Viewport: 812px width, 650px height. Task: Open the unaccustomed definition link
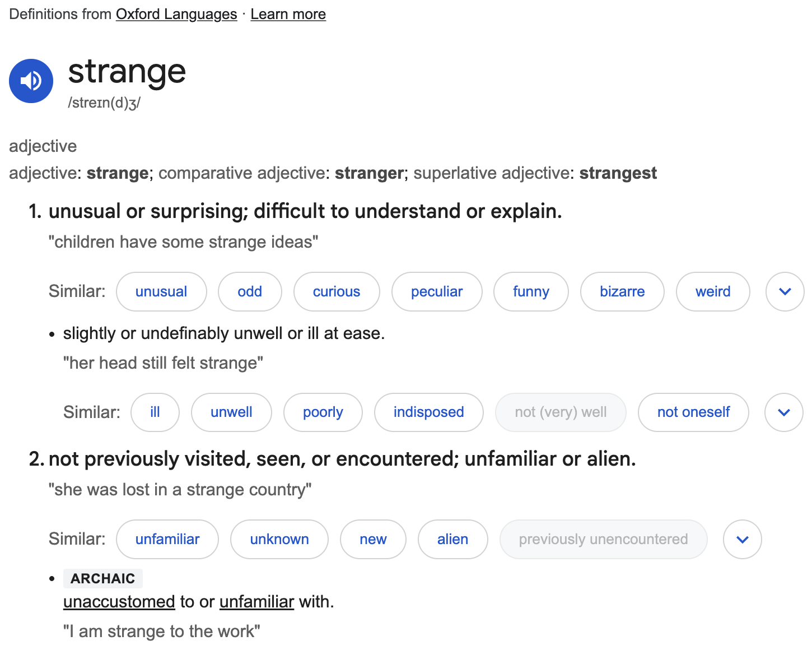click(119, 601)
